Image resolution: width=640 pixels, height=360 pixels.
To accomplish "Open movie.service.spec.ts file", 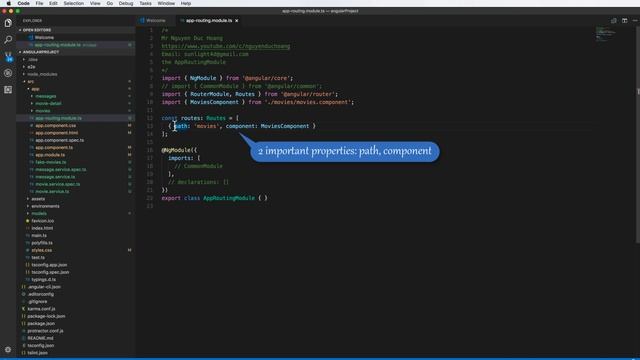I will (x=58, y=184).
